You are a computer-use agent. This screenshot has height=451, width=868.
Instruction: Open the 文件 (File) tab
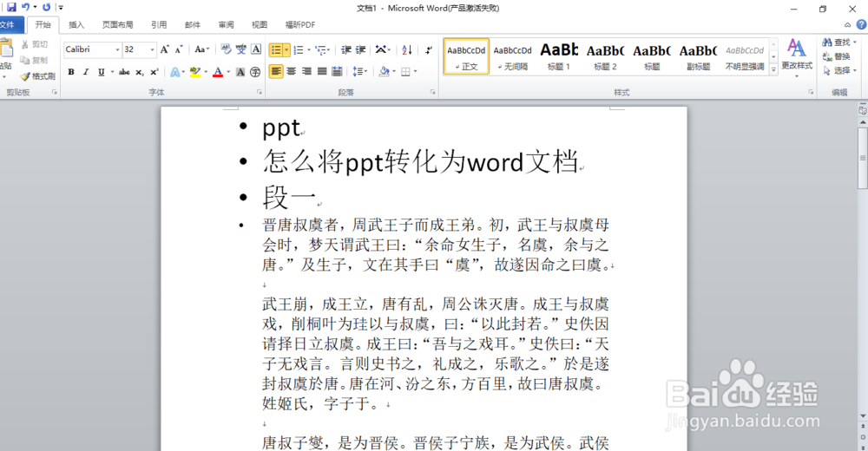pyautogui.click(x=9, y=25)
